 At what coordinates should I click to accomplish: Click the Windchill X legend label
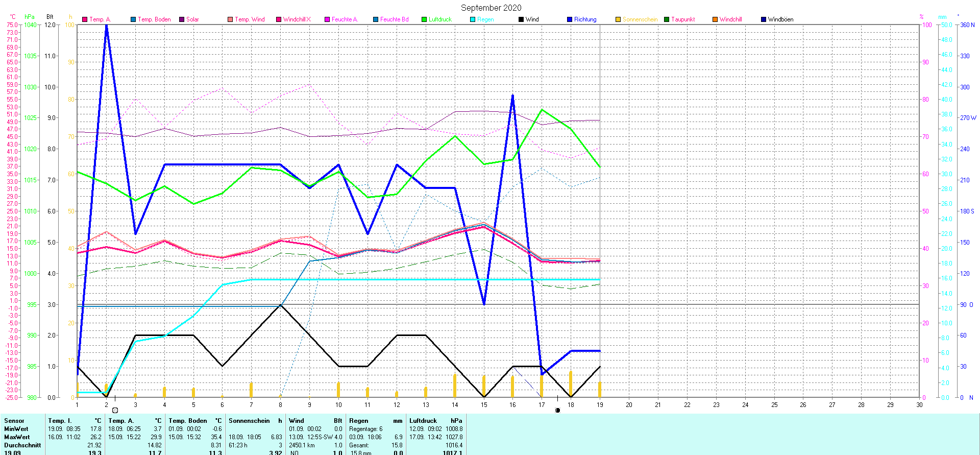click(x=297, y=19)
